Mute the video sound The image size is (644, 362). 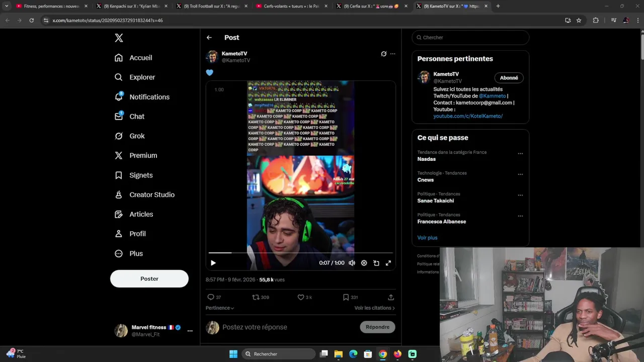(x=352, y=263)
